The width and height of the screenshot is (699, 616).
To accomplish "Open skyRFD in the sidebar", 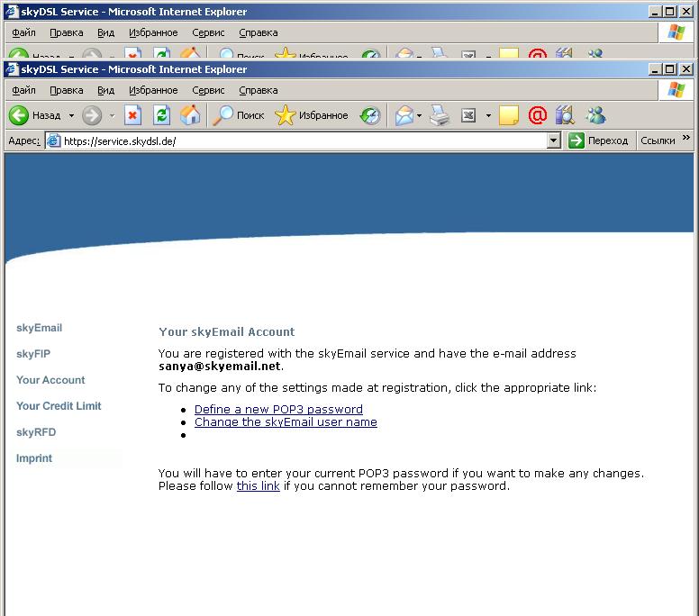I will pyautogui.click(x=36, y=432).
